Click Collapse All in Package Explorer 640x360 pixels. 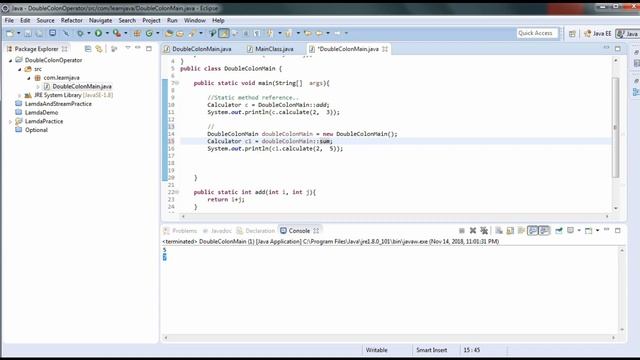tap(88, 49)
